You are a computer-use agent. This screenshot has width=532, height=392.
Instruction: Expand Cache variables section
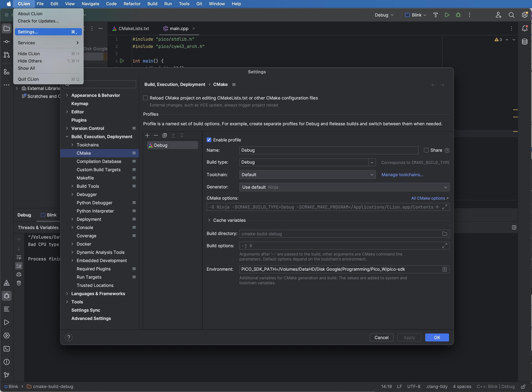(209, 220)
